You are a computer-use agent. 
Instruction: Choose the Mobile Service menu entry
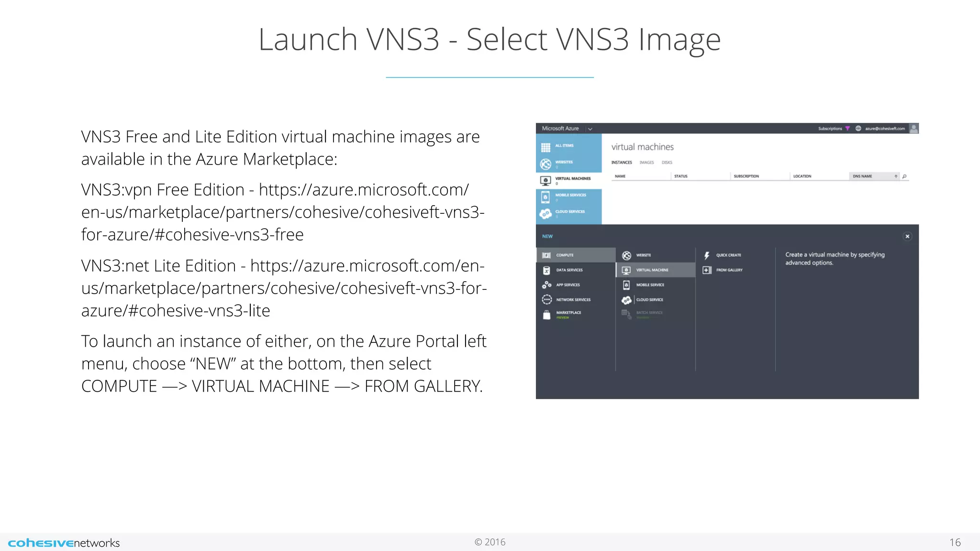pos(656,285)
